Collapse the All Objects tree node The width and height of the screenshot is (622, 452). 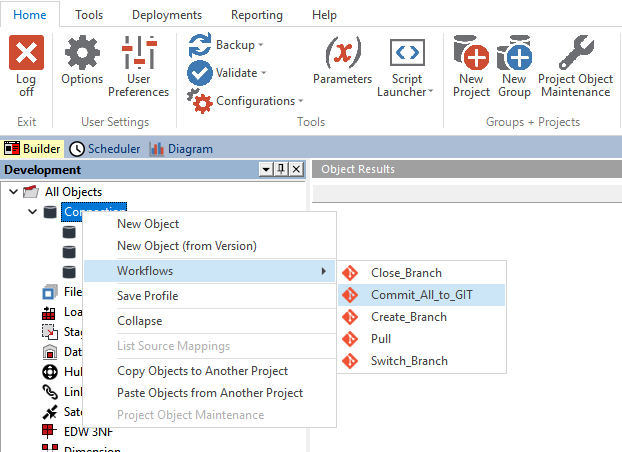[12, 191]
